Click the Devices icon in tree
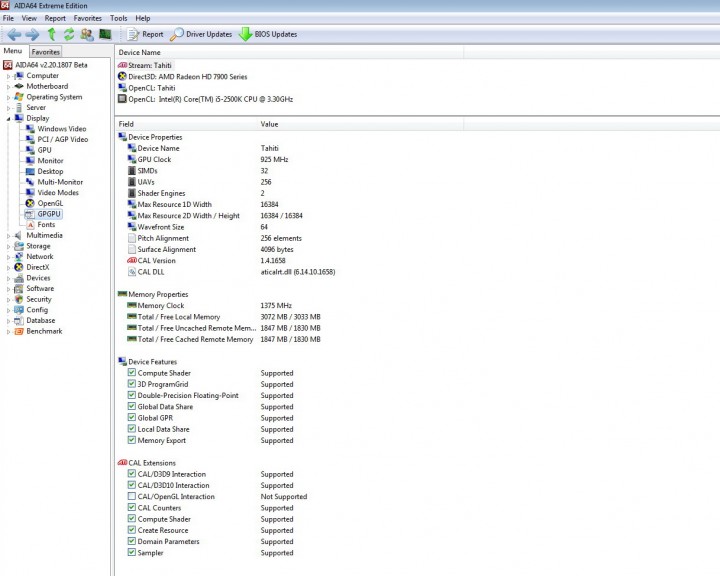720x576 pixels. click(x=19, y=278)
